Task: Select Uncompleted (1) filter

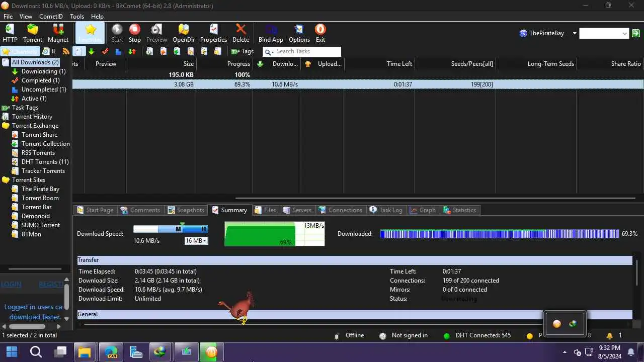Action: tap(44, 89)
